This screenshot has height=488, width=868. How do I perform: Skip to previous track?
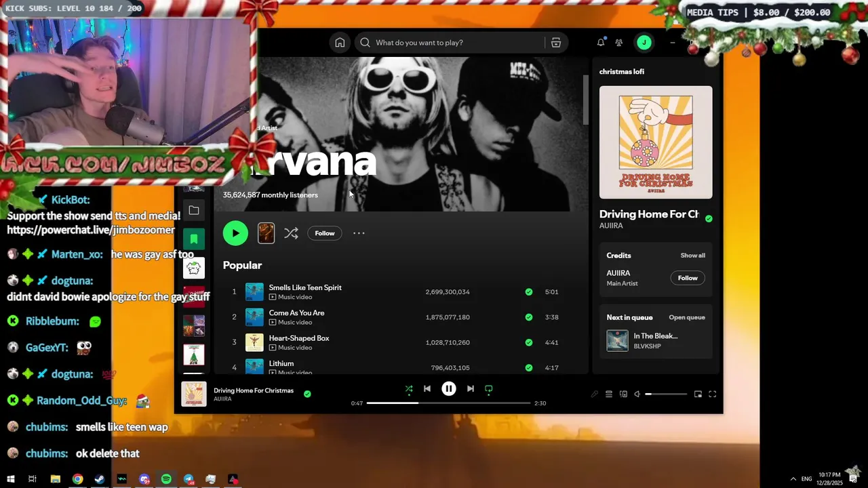[x=427, y=389]
